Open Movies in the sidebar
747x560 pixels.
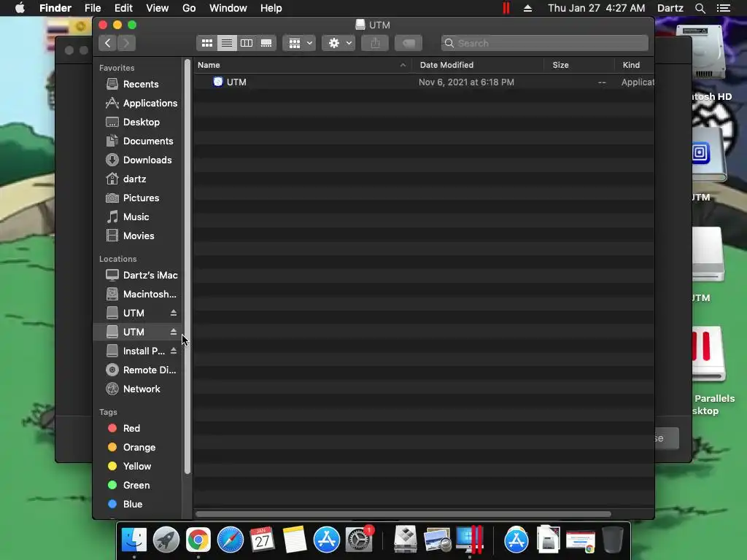point(136,236)
